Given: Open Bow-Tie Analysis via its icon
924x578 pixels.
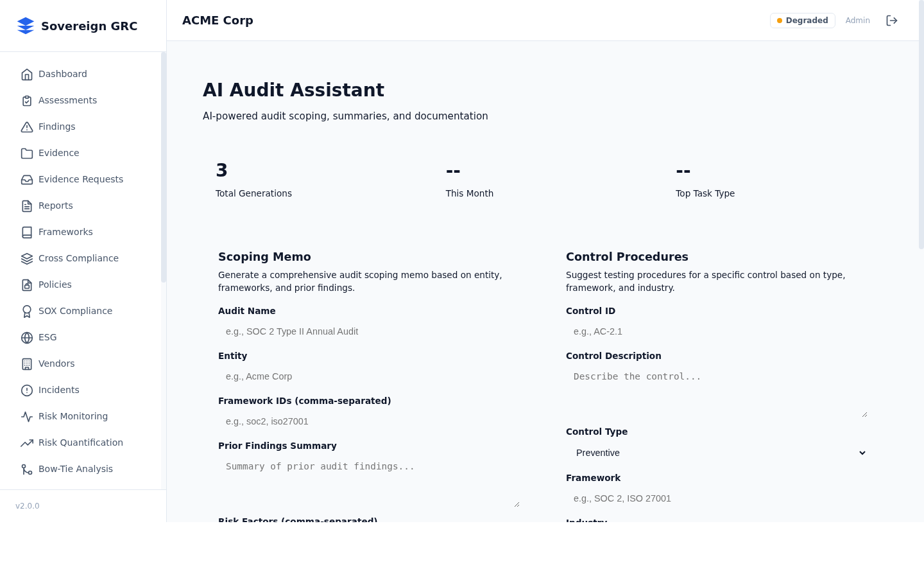Looking at the screenshot, I should [x=27, y=469].
